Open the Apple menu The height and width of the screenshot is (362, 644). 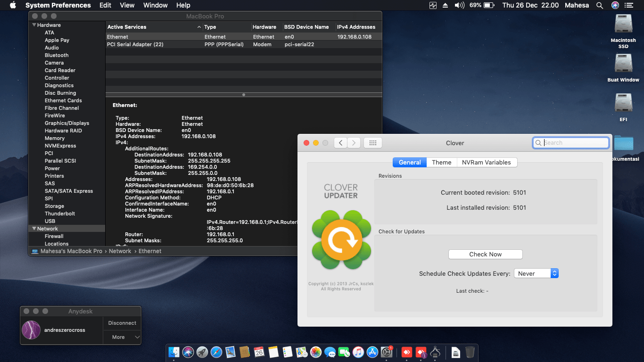click(13, 5)
